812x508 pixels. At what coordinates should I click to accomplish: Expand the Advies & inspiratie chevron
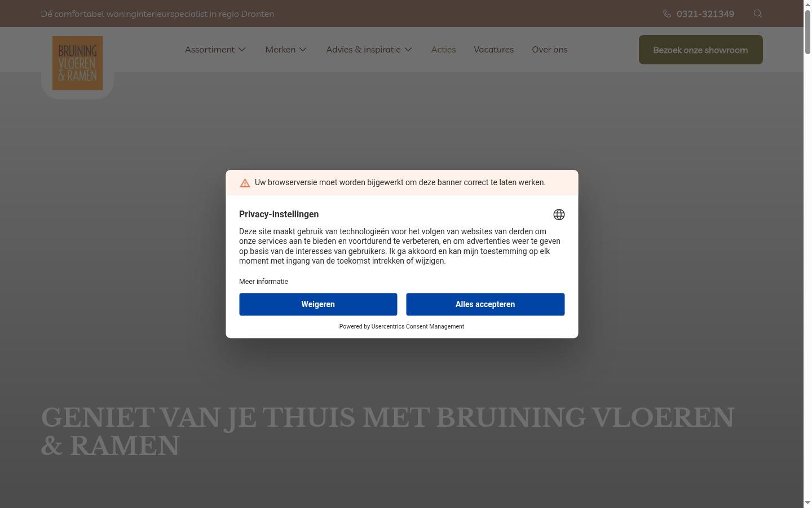click(x=408, y=50)
